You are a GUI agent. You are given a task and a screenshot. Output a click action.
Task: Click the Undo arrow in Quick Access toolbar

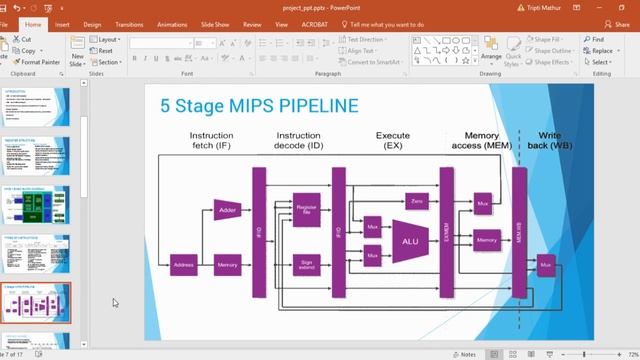[x=16, y=8]
